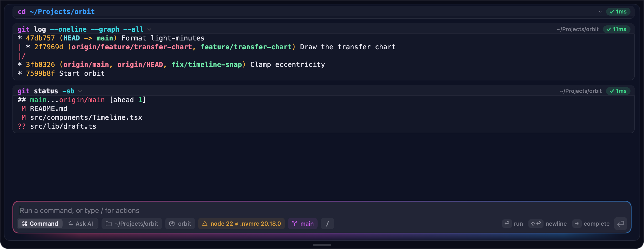Viewport: 644px width, 249px height.
Task: Click the newline shortcut hint icon
Action: 536,223
